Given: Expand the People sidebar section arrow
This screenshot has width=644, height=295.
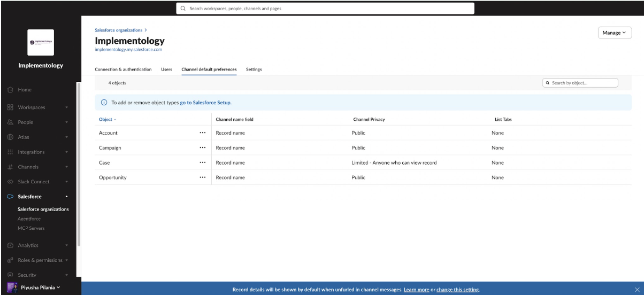Looking at the screenshot, I should coord(67,122).
